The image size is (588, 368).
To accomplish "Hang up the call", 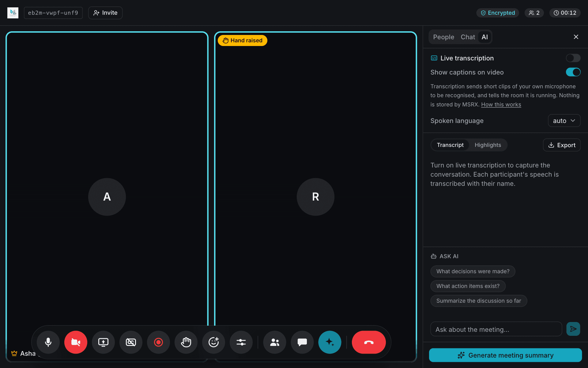I will tap(369, 342).
